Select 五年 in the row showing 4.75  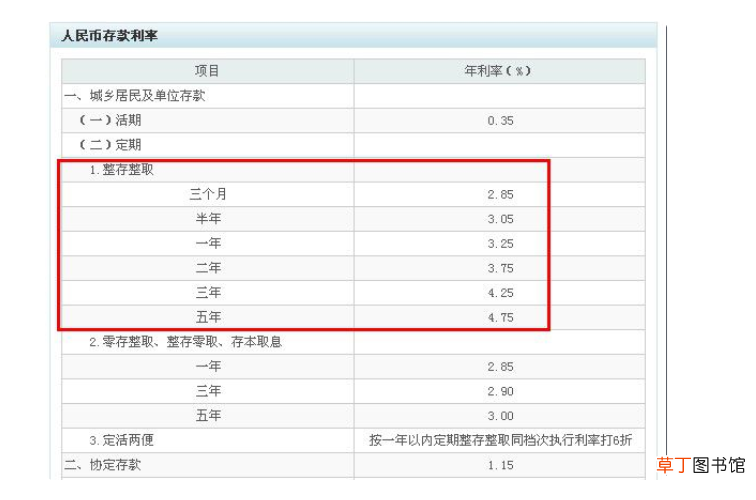pyautogui.click(x=208, y=317)
